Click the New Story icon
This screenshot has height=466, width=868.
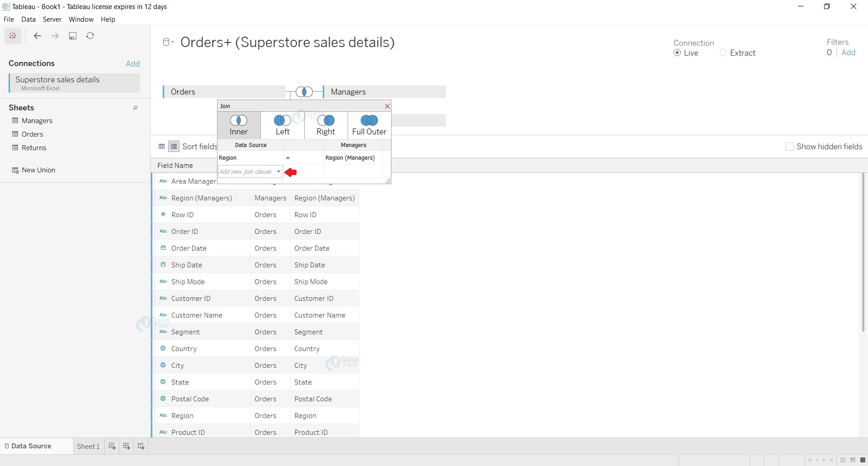tap(141, 446)
